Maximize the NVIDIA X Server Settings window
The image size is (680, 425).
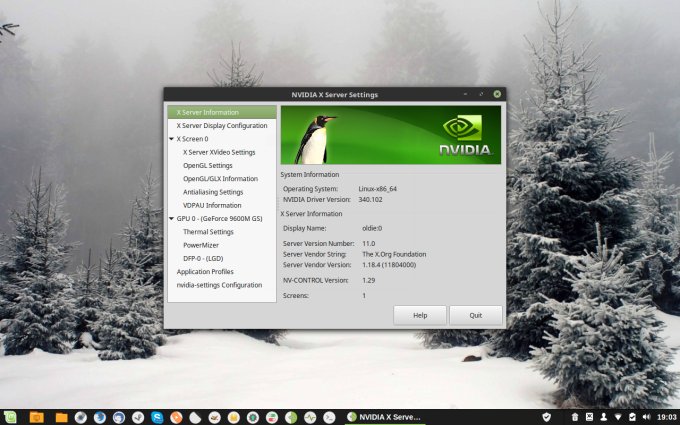(481, 94)
